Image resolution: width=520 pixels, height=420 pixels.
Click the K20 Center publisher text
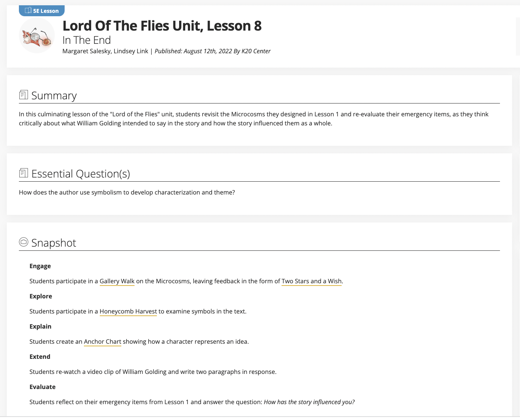(256, 51)
